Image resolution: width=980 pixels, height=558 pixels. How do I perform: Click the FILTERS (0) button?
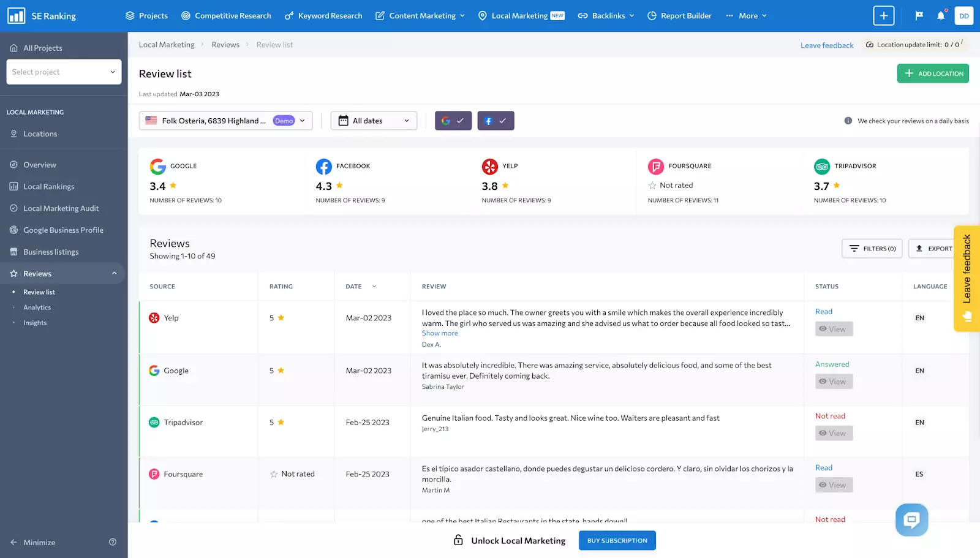(x=872, y=249)
